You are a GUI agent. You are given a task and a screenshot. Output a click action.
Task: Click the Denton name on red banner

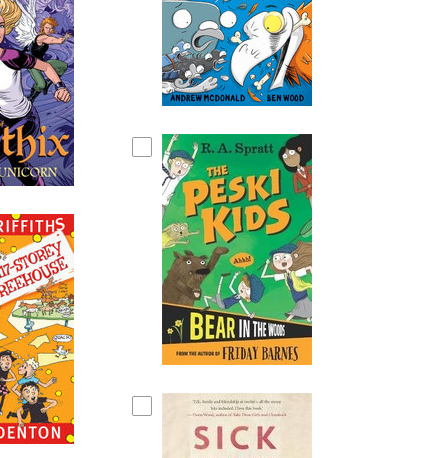(x=31, y=433)
